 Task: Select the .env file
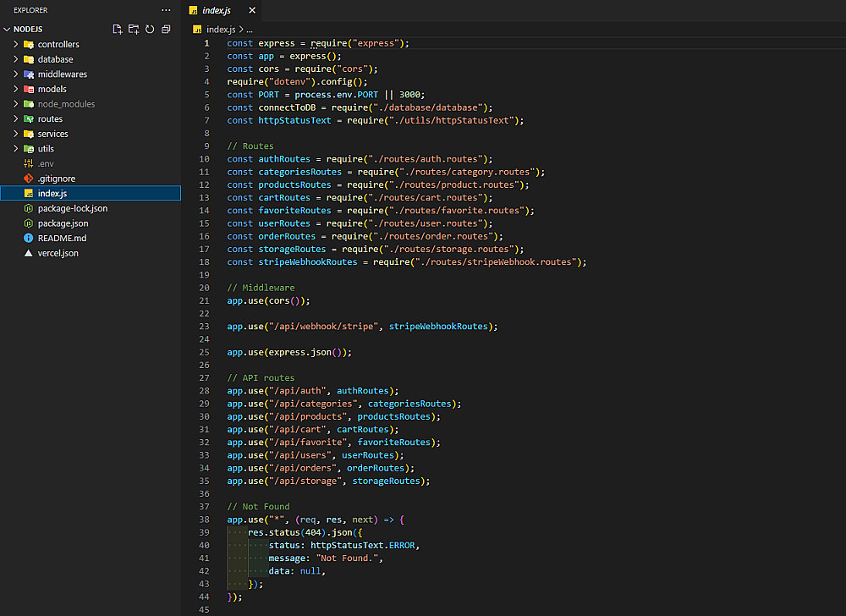tap(46, 163)
